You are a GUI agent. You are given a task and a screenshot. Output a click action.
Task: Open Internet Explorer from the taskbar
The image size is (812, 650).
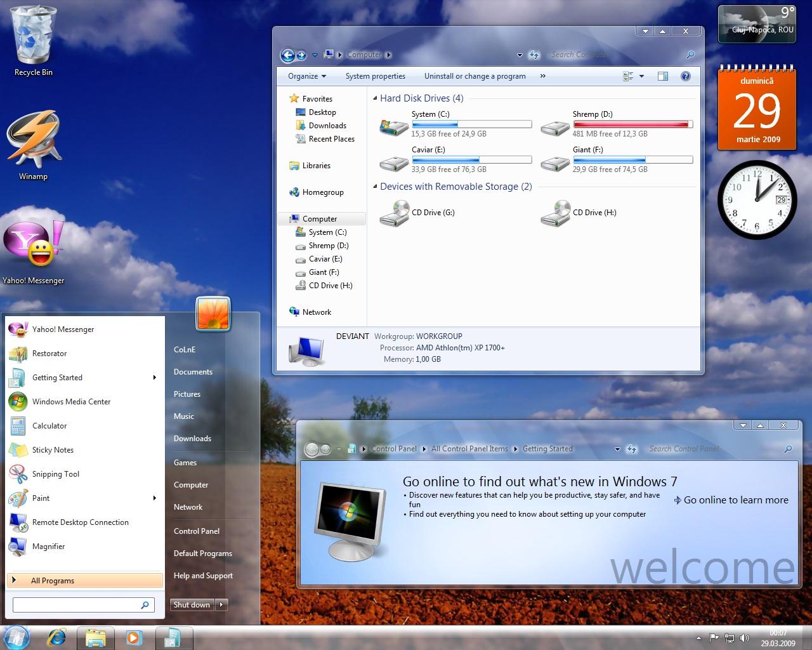[56, 637]
